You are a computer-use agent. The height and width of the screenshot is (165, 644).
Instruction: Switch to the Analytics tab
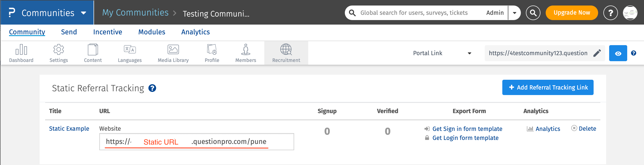pyautogui.click(x=196, y=32)
